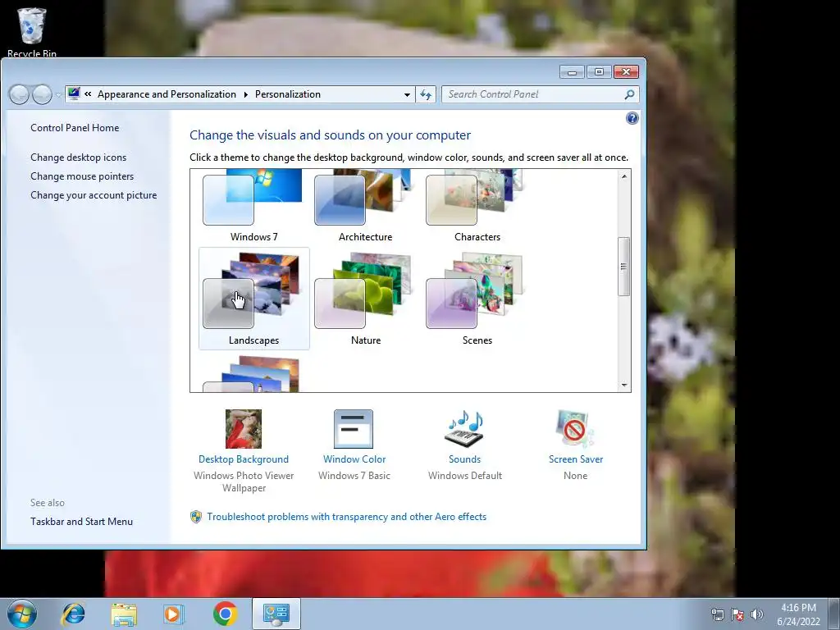840x630 pixels.
Task: Open the Windows Start button
Action: [x=22, y=614]
